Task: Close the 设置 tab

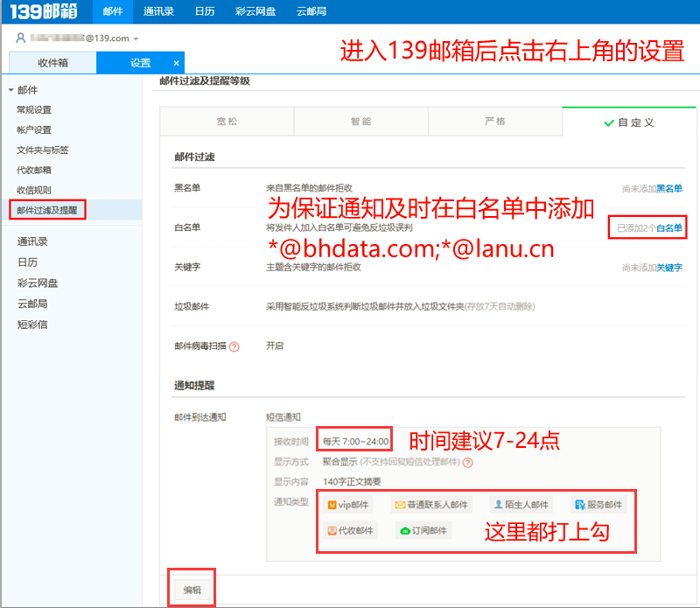Action: 175,63
